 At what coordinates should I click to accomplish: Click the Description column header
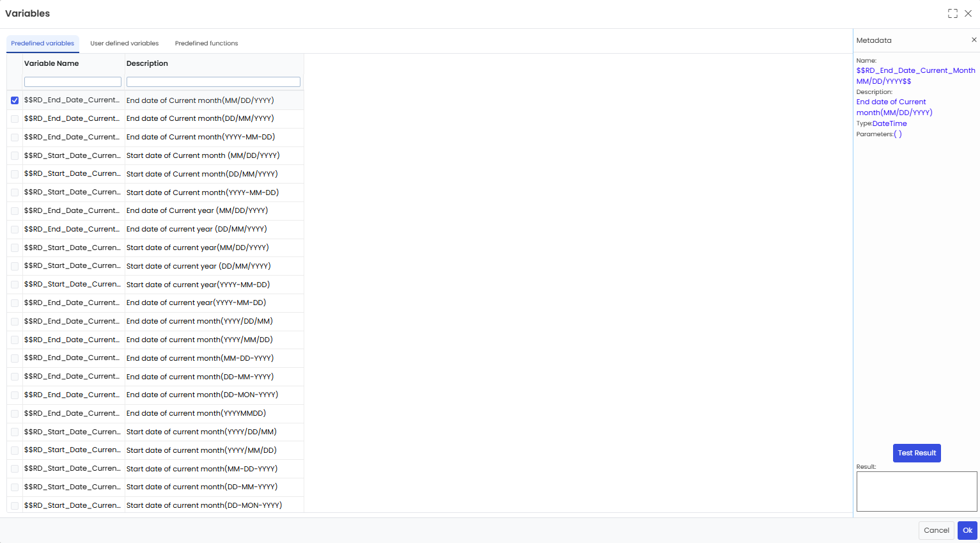click(147, 63)
